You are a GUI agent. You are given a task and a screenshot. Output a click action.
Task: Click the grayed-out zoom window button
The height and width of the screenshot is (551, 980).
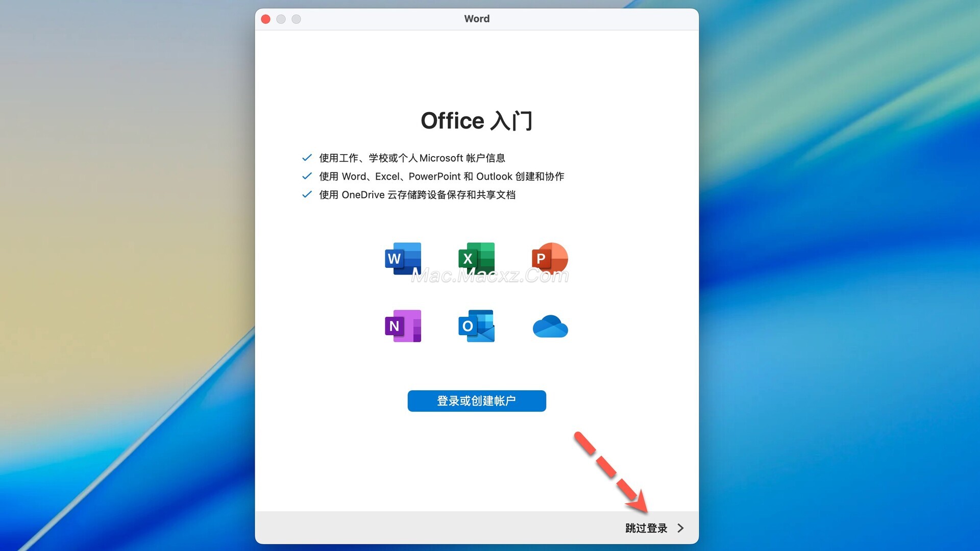point(296,19)
